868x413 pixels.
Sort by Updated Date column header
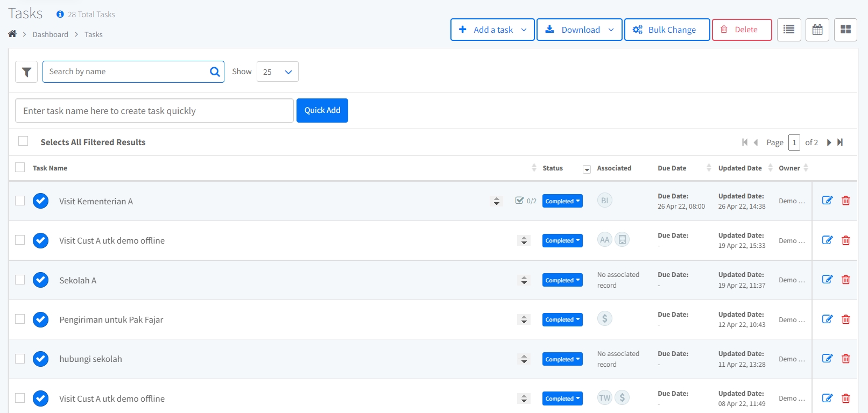point(740,168)
